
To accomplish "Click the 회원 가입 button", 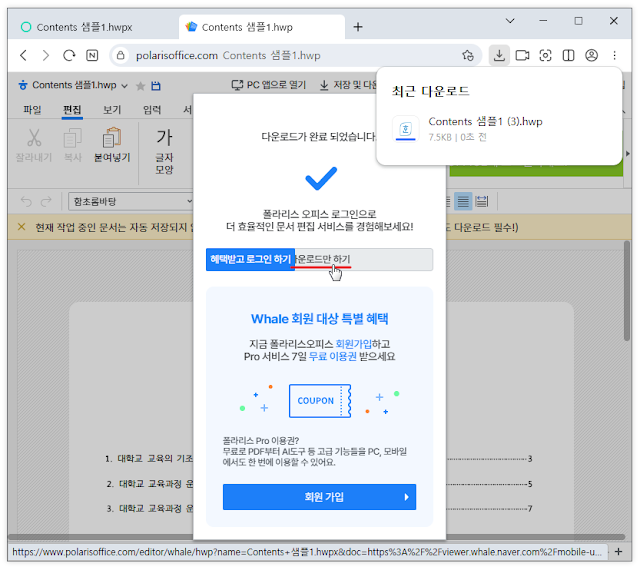I will pyautogui.click(x=319, y=497).
